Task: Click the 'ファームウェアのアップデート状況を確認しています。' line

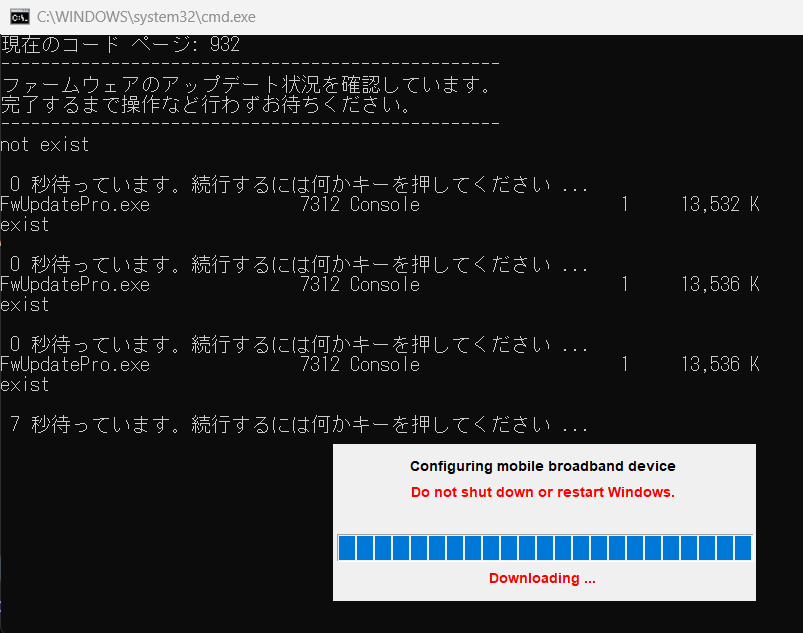Action: 246,85
